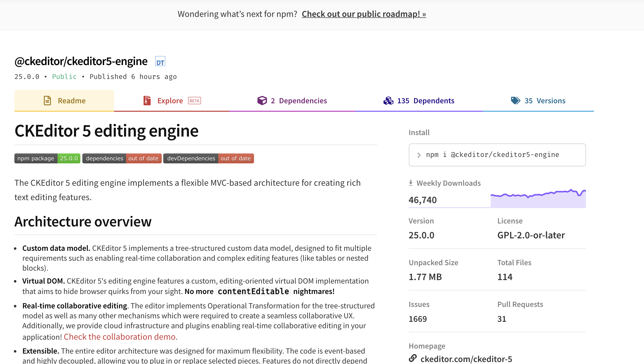Click the Dependencies box icon
The width and height of the screenshot is (644, 364).
coord(262,101)
